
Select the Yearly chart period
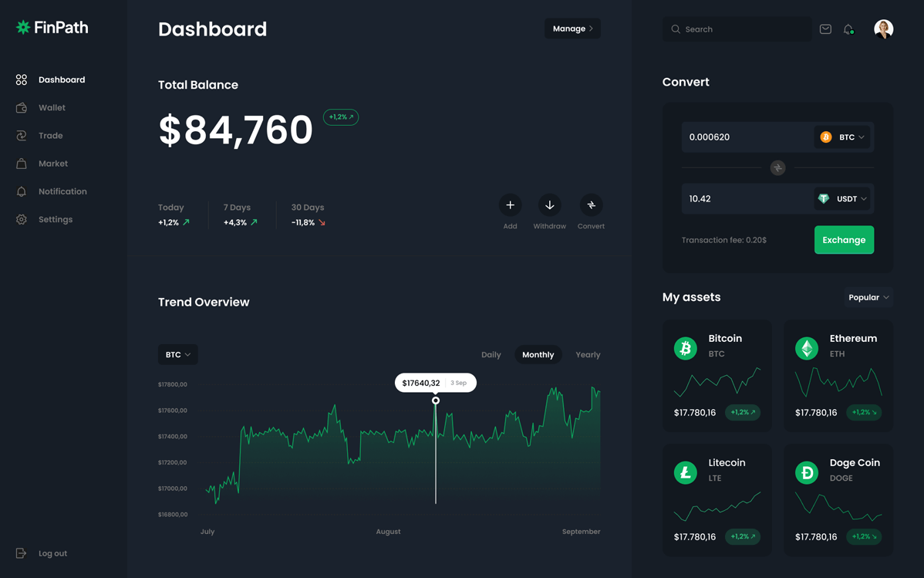pyautogui.click(x=588, y=355)
